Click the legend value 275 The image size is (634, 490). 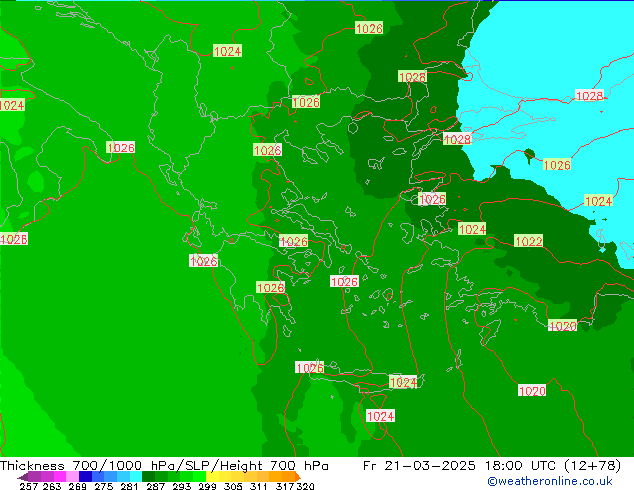pos(104,486)
